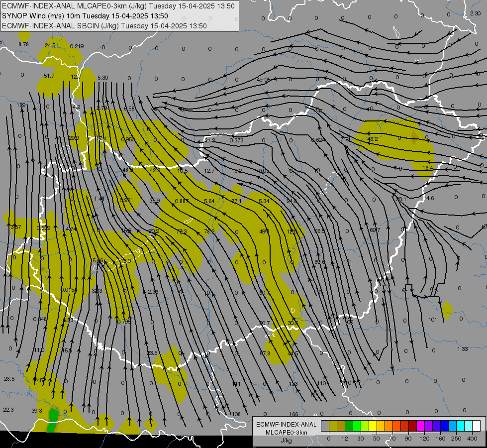Click the map value 2.30
The image size is (487, 448).
[475, 13]
